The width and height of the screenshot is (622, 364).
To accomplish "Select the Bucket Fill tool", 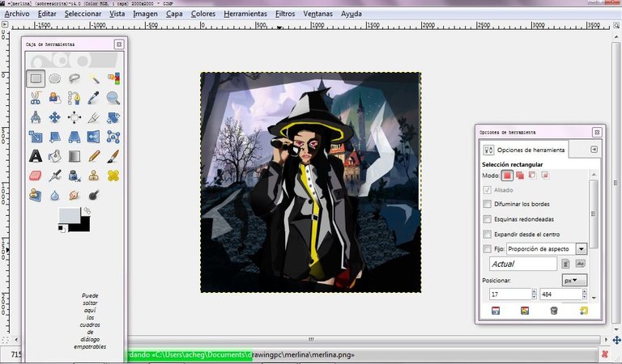I will coord(55,156).
